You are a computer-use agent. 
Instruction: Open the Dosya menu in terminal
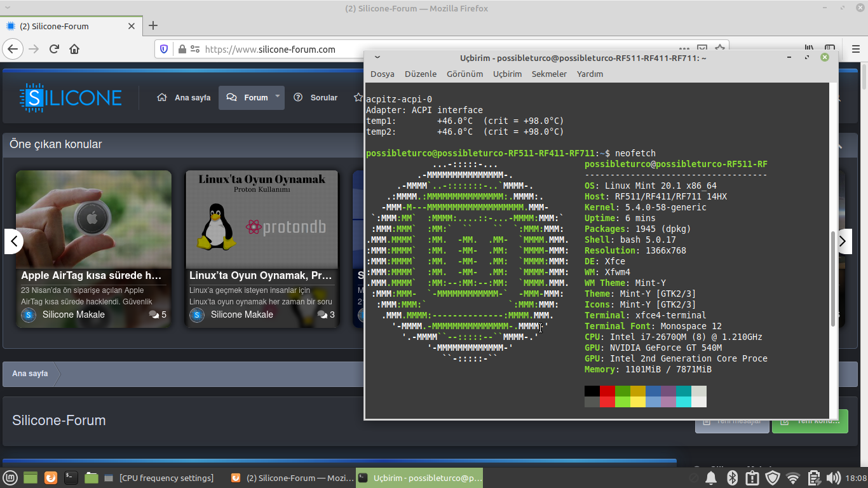(383, 74)
